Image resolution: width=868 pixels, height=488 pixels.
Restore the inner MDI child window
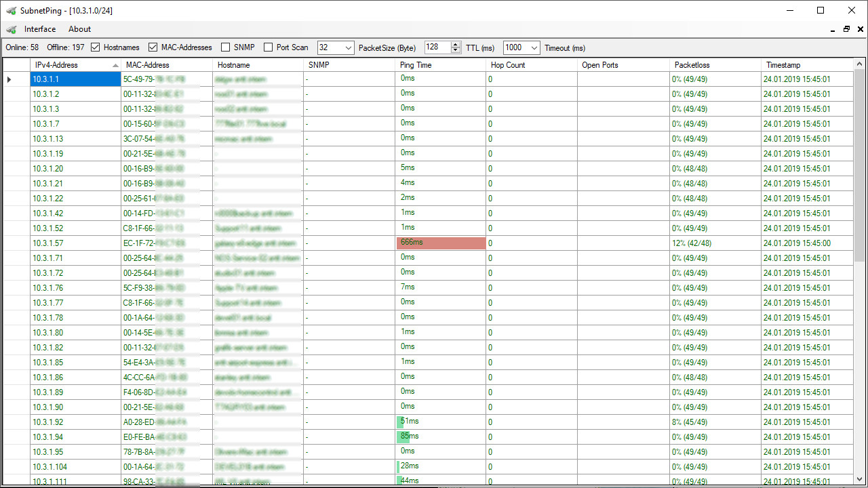click(x=846, y=29)
